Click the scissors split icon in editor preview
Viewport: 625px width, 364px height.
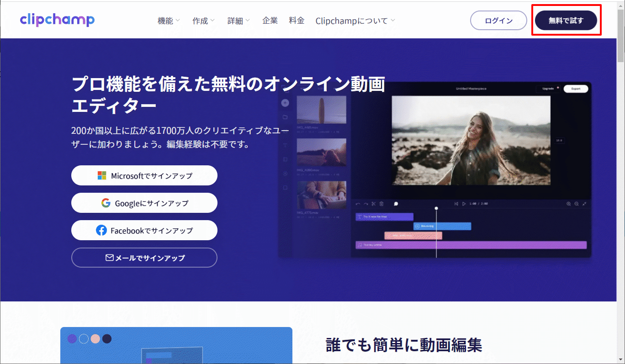pos(373,204)
